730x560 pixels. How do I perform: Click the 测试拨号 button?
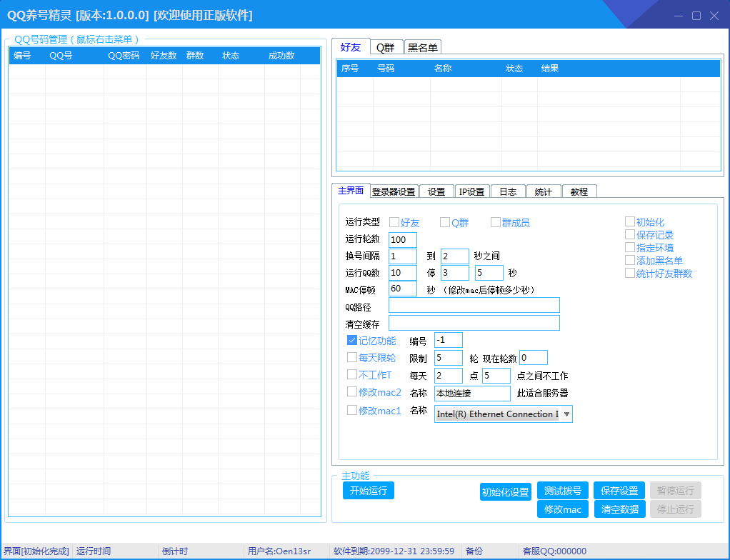(562, 490)
